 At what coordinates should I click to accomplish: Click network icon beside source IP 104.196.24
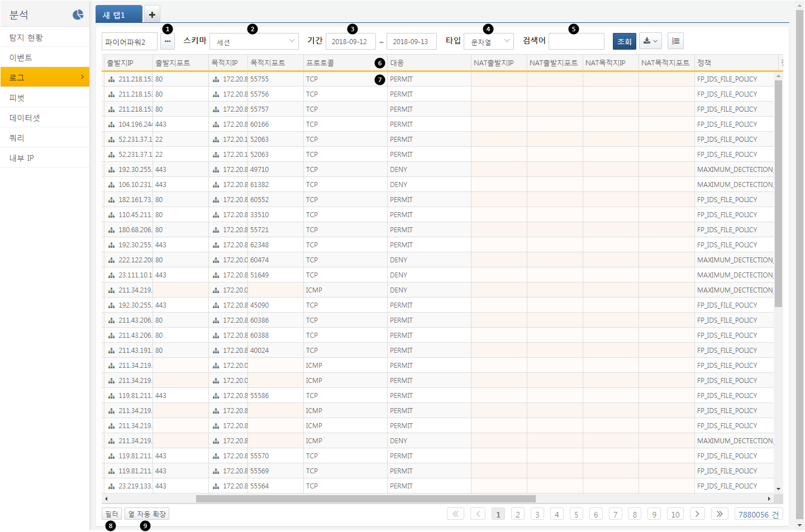pos(112,124)
